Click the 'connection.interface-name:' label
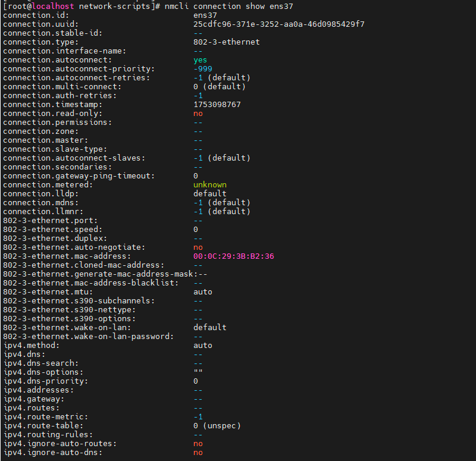 [x=65, y=51]
